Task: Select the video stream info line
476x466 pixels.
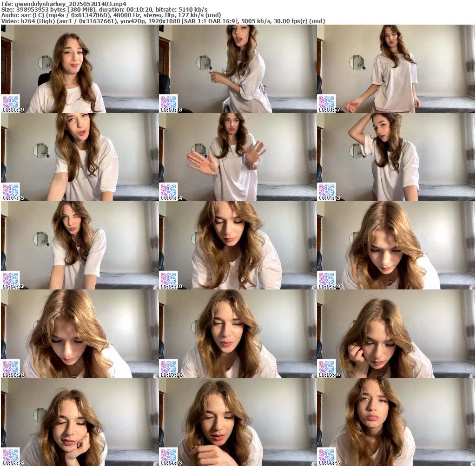Action: coord(163,21)
